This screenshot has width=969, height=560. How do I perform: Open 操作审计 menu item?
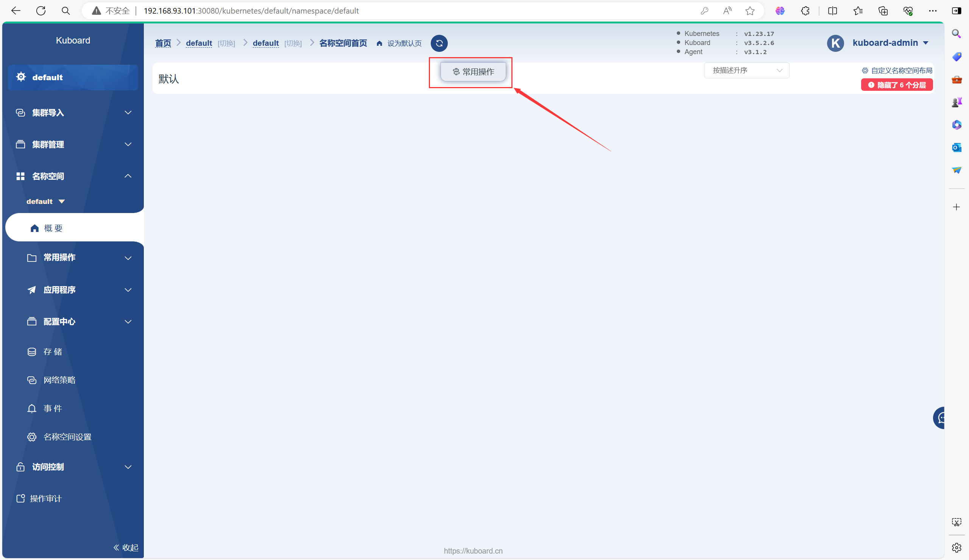pyautogui.click(x=45, y=498)
